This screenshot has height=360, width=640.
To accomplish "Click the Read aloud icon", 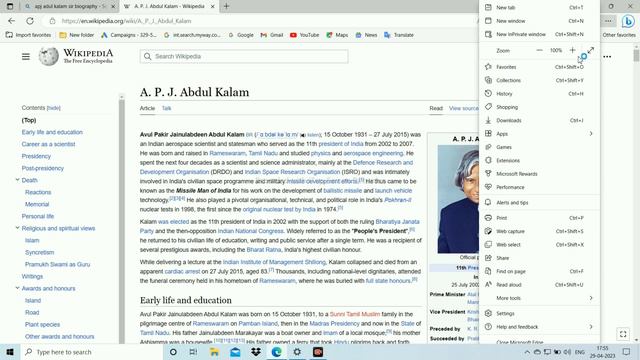I will (x=488, y=284).
